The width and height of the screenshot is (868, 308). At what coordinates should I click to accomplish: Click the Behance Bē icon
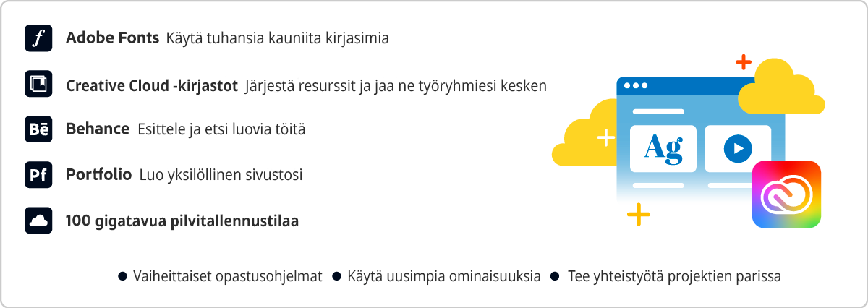pyautogui.click(x=38, y=129)
